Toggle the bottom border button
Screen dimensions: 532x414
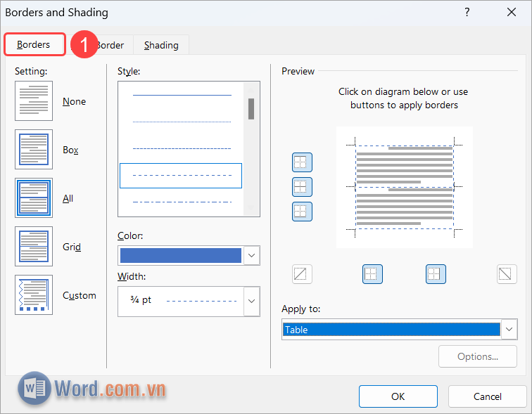(x=302, y=211)
